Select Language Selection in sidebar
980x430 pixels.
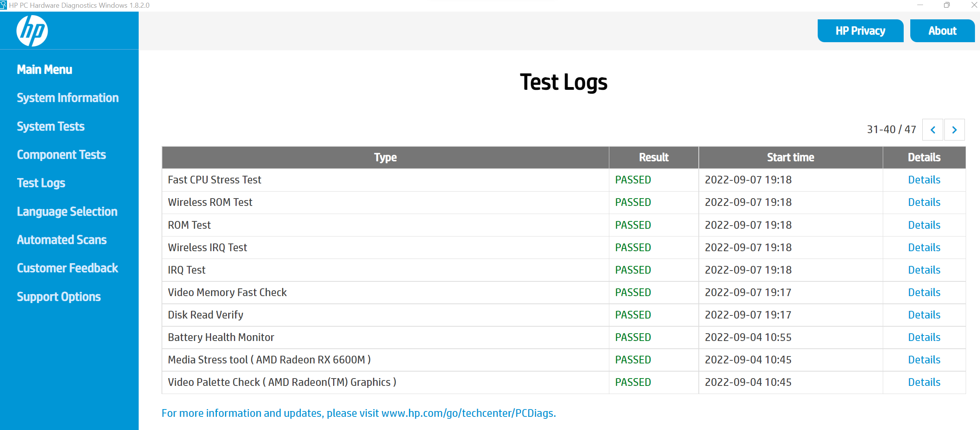67,212
